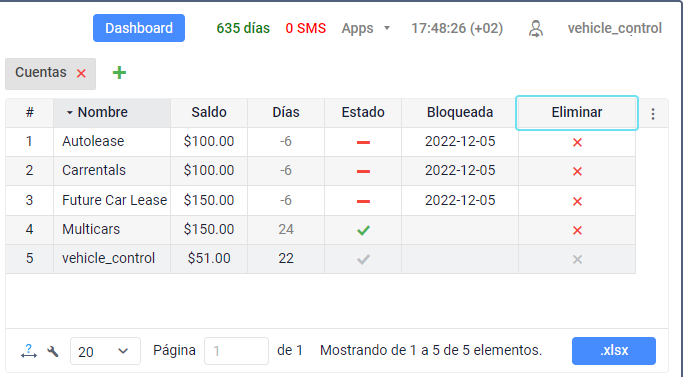683x377 pixels.
Task: Open the three-dot column options menu
Action: tap(653, 114)
